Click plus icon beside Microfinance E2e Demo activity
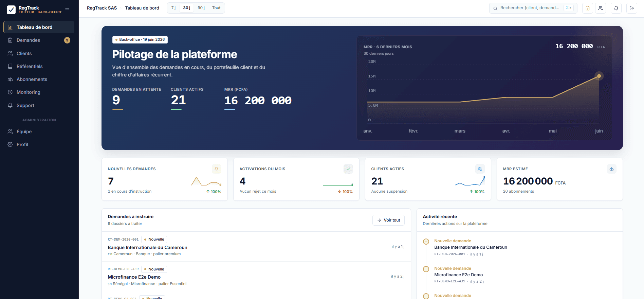644x299 pixels. click(426, 269)
